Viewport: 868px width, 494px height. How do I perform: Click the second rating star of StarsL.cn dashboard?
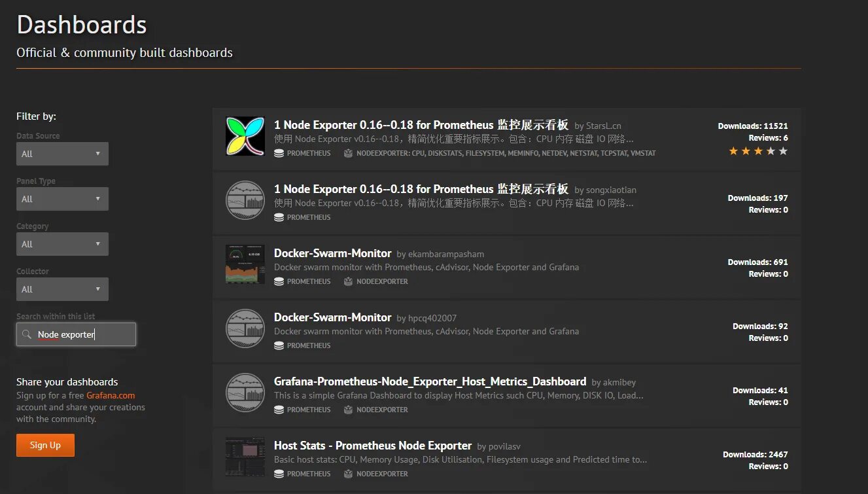coord(746,151)
